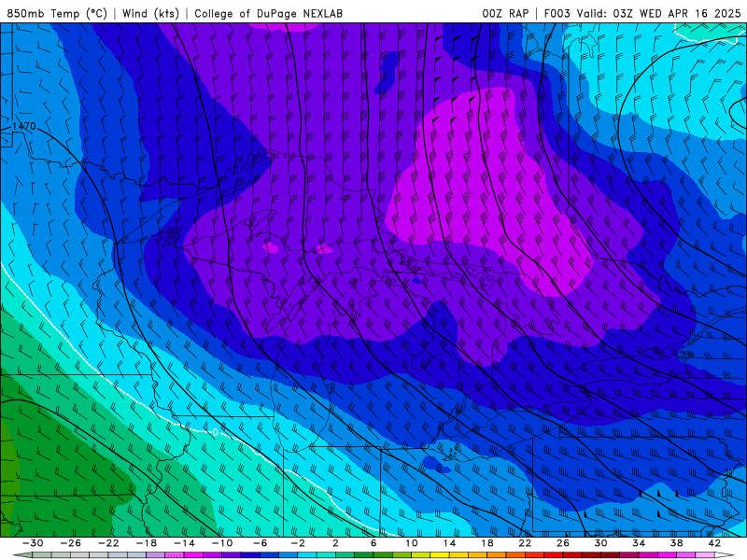The height and width of the screenshot is (560, 747).
Task: Click 'College of DuPage NEXLAB' credit text
Action: click(x=268, y=13)
